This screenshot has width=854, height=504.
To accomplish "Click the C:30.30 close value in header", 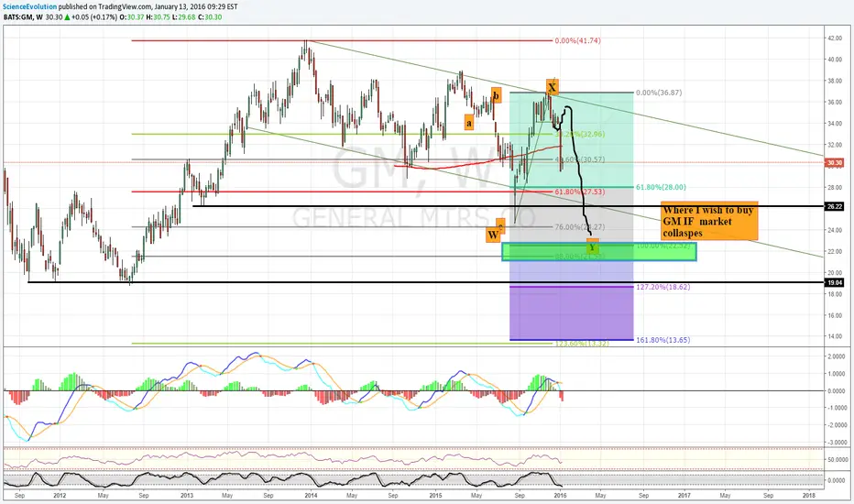I will tap(209, 16).
